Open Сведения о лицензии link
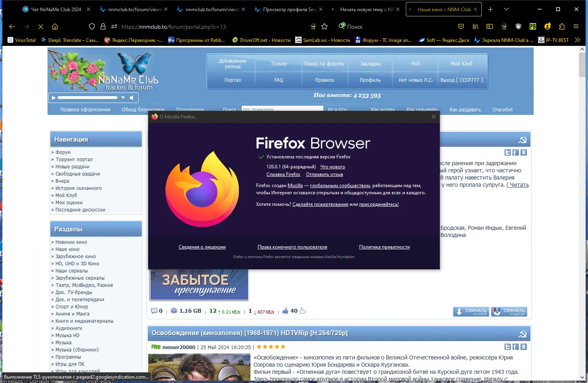The image size is (588, 383). [x=202, y=247]
